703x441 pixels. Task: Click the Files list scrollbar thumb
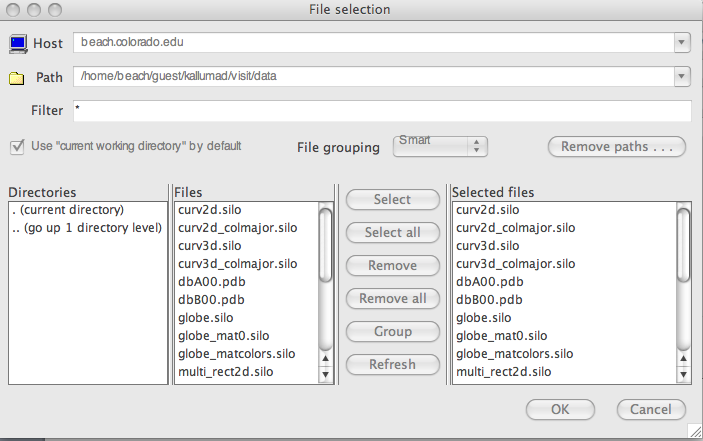(x=325, y=245)
